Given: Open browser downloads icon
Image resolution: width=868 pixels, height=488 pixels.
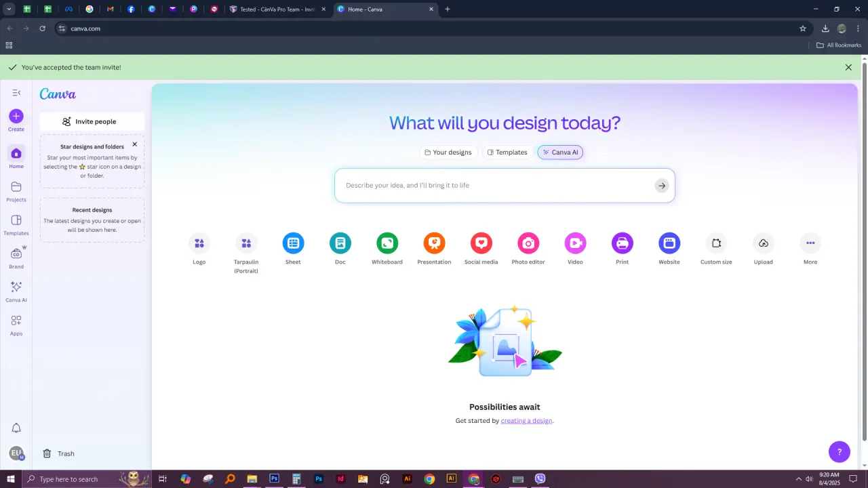Looking at the screenshot, I should tap(825, 28).
